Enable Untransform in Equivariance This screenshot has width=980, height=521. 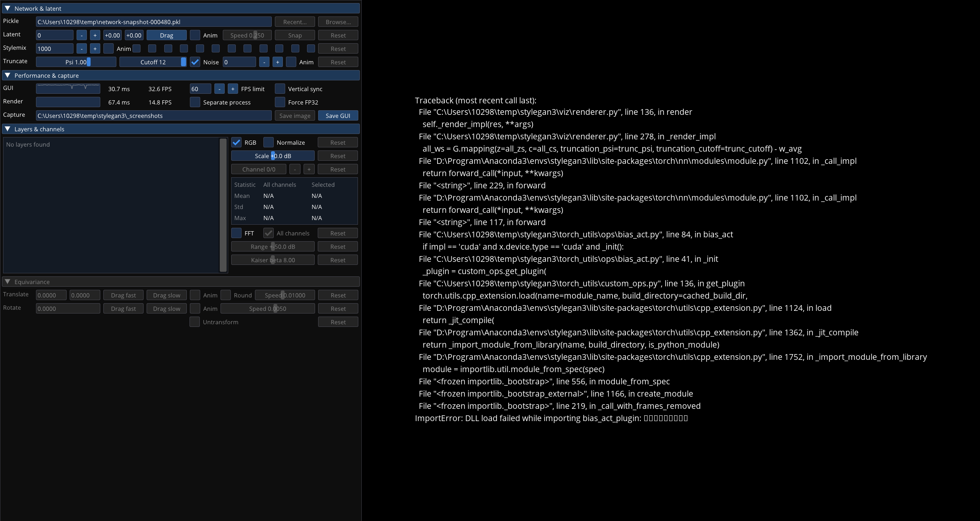pos(194,322)
